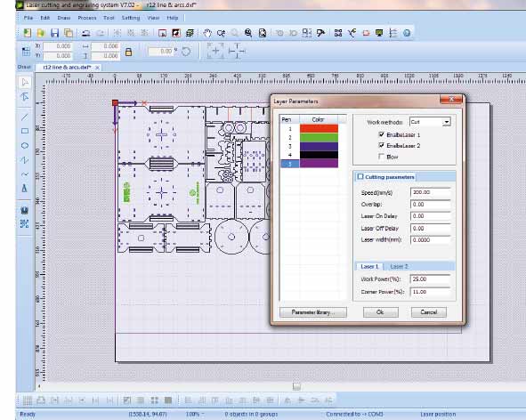
Task: Click the Parameter library button
Action: (313, 312)
